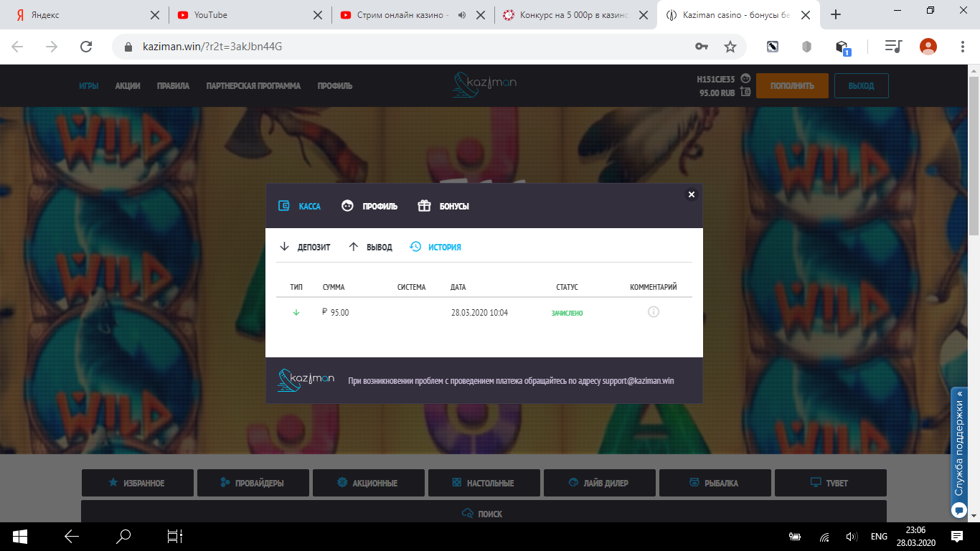Click the user avatar icon beside username

point(746,78)
